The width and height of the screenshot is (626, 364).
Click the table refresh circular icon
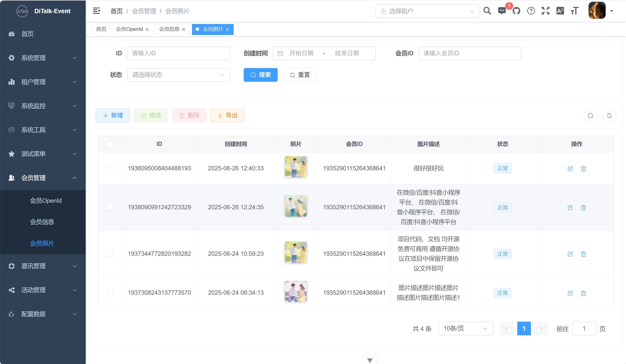(x=609, y=116)
